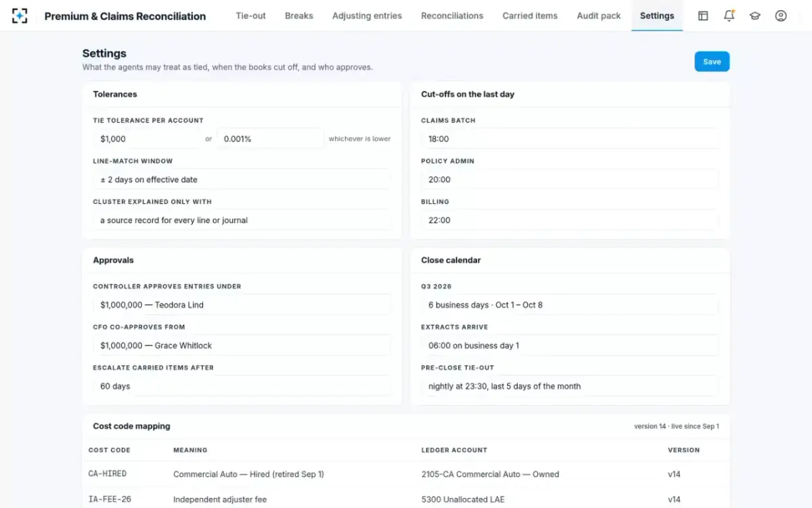Select the Settings tab
Image resolution: width=812 pixels, height=508 pixels.
point(657,16)
